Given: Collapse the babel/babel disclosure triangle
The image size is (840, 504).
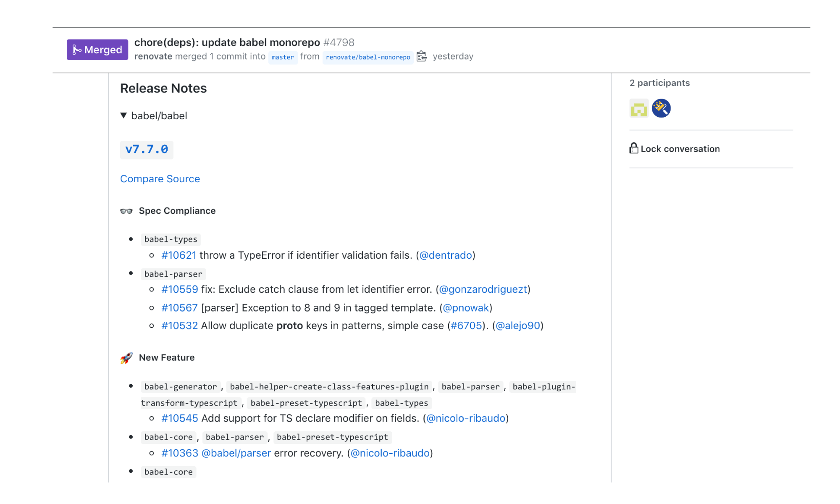Looking at the screenshot, I should [x=123, y=115].
